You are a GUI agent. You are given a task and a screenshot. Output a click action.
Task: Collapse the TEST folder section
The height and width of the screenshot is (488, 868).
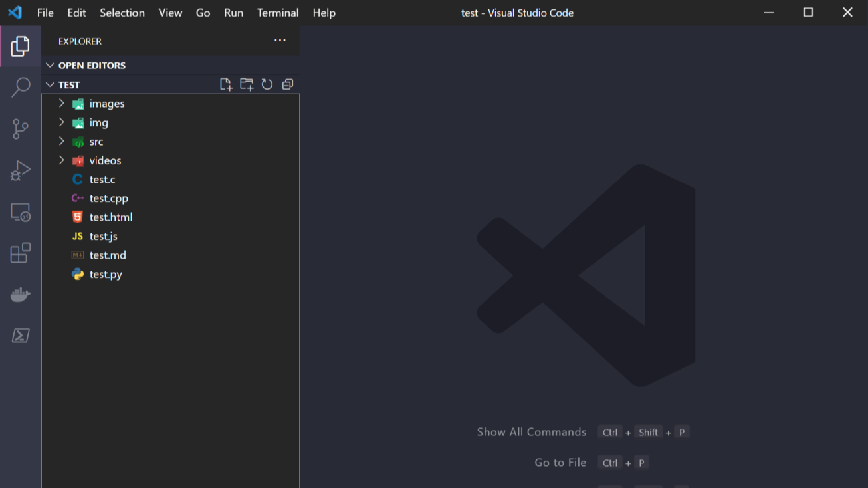click(50, 84)
